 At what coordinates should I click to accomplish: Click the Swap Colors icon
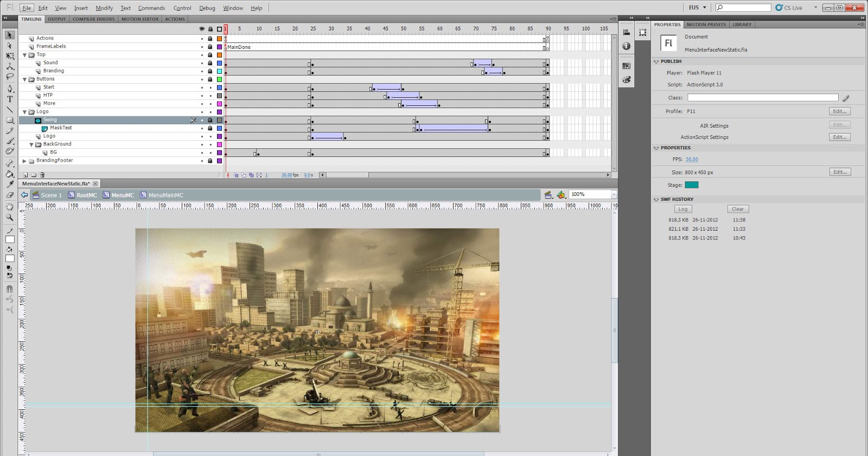tap(10, 276)
